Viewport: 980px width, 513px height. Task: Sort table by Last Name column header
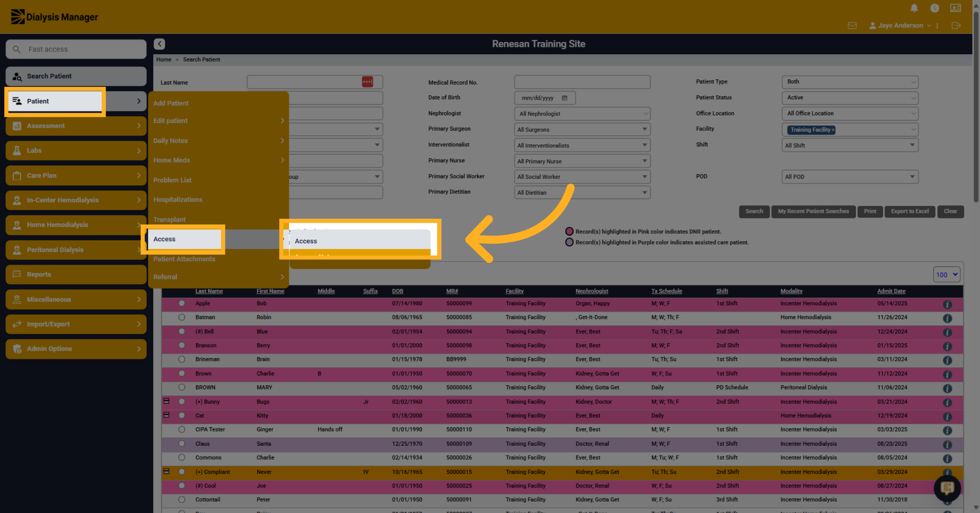[x=209, y=291]
